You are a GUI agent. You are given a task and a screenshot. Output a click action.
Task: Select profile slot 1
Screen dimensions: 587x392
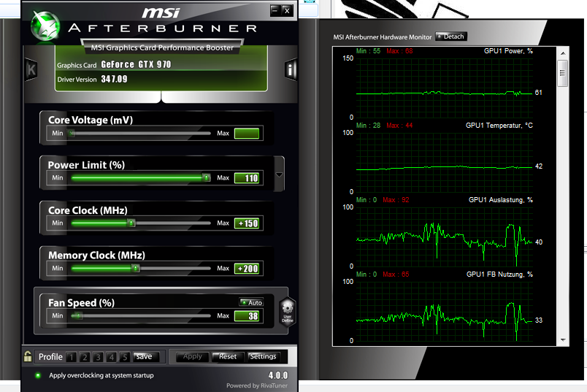(x=71, y=357)
